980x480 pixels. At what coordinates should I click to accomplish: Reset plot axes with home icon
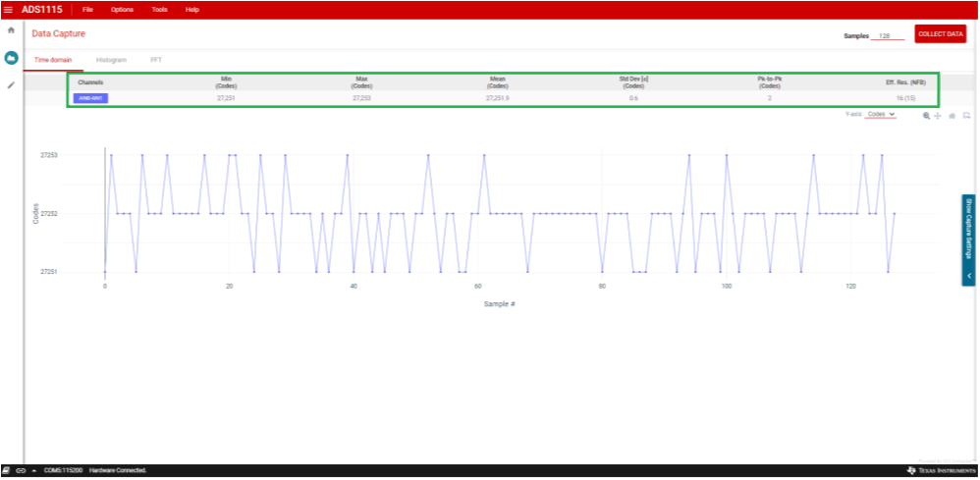tap(952, 116)
